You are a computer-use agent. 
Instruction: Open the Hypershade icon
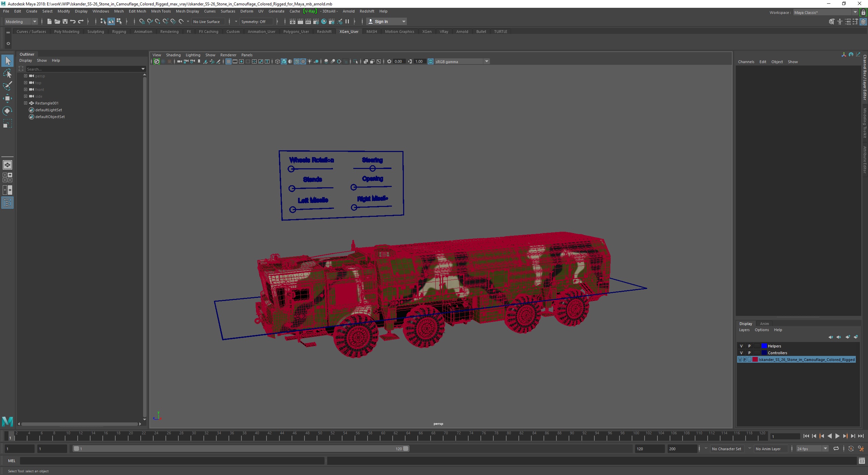[324, 21]
